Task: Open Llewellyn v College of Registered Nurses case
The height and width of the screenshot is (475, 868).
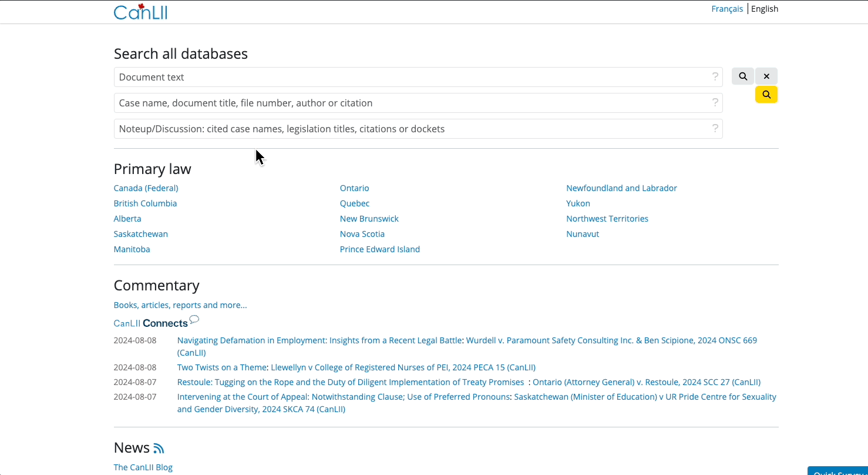Action: (x=403, y=367)
